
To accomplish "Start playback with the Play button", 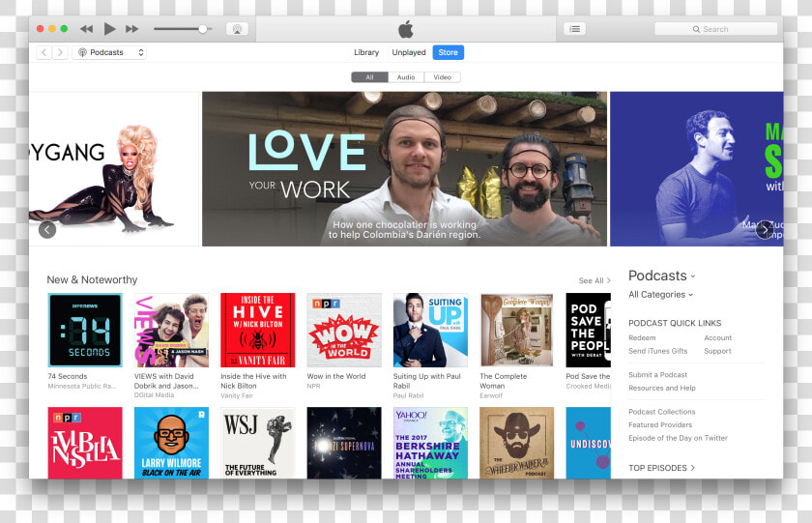I will 109,29.
